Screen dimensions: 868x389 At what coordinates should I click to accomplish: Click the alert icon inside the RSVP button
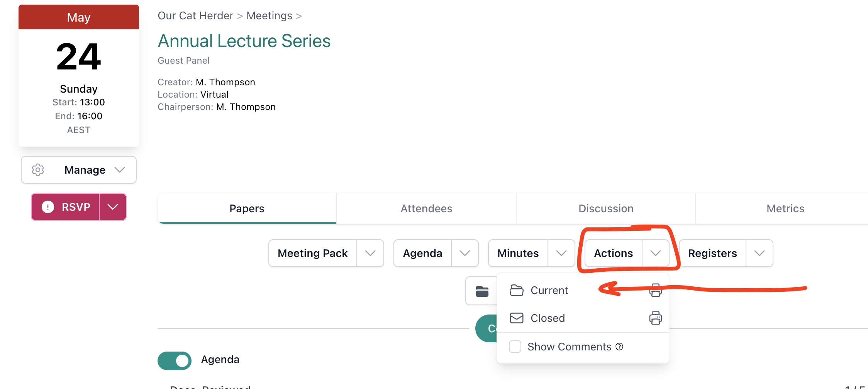click(x=47, y=207)
